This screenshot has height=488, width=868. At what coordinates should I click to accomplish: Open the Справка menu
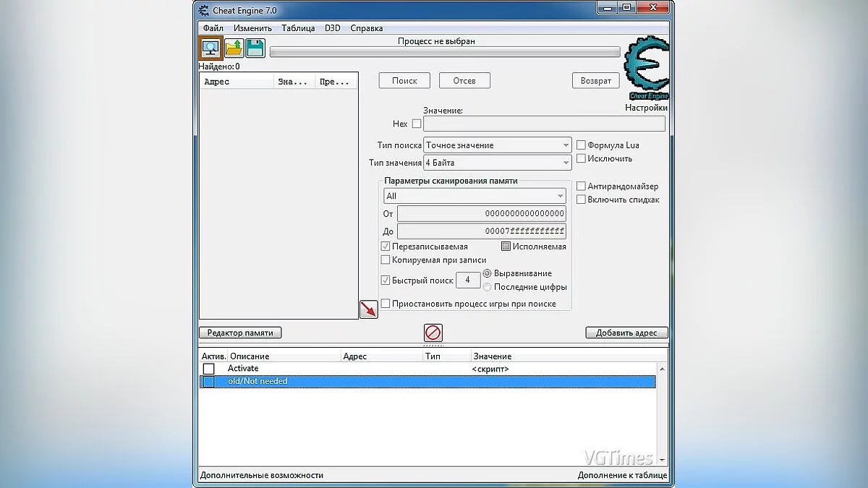click(x=367, y=28)
